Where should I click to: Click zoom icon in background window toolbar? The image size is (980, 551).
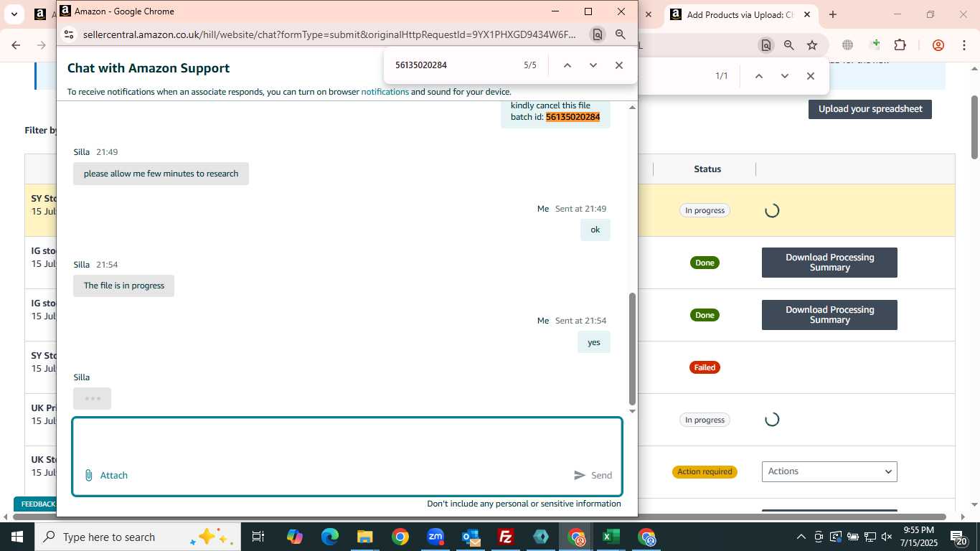(789, 45)
